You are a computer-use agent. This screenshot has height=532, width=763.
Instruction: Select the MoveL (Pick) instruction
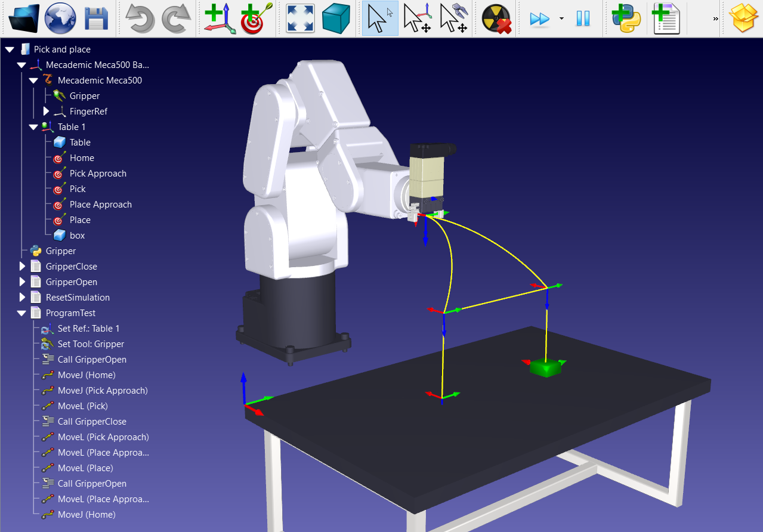point(82,406)
